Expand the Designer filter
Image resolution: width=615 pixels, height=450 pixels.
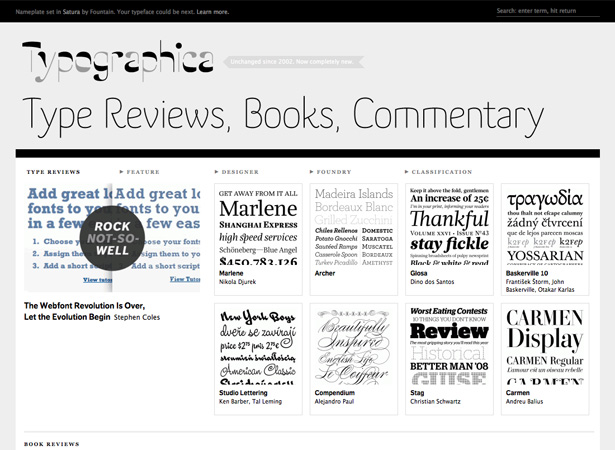pos(237,172)
